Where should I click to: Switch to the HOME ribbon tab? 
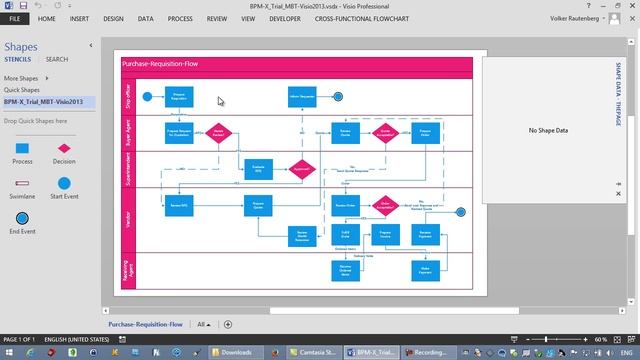[47, 19]
